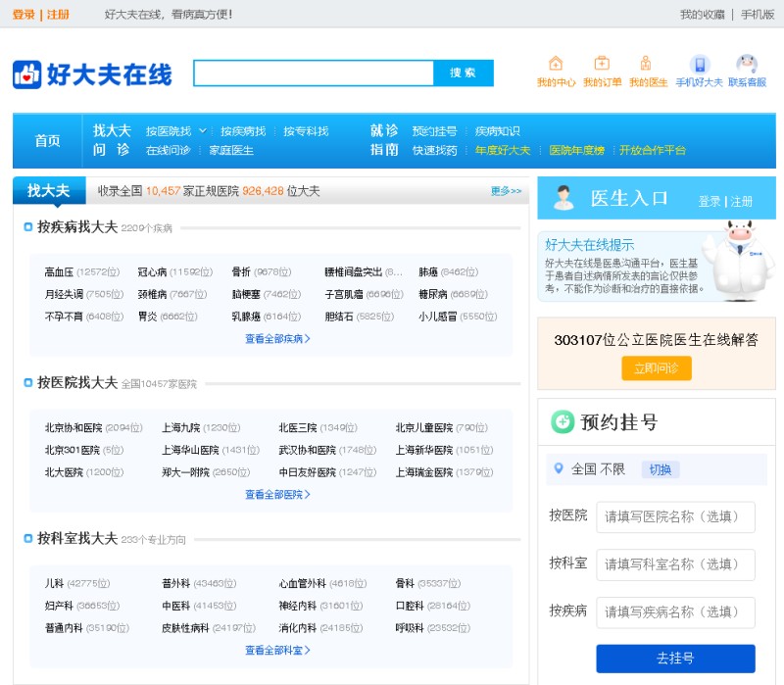Open 骨折 disease link
784x685 pixels.
pos(241,272)
